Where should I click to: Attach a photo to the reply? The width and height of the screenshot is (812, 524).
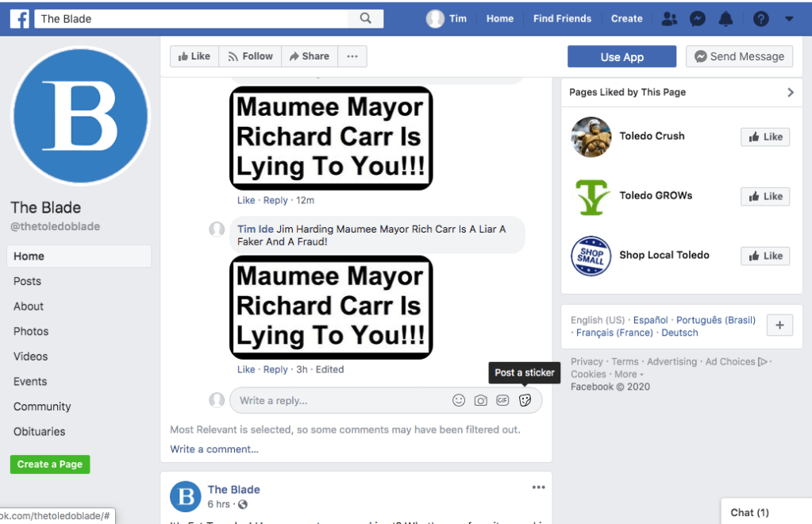coord(481,400)
